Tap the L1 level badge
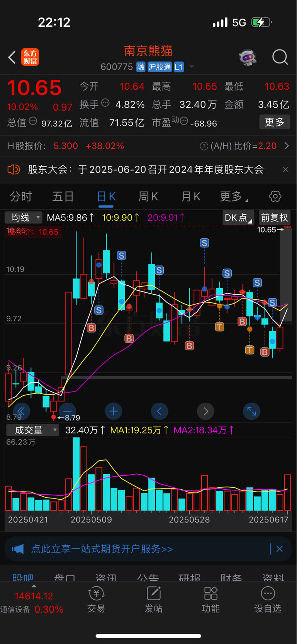Viewport: 297px width, 644px height. (179, 67)
